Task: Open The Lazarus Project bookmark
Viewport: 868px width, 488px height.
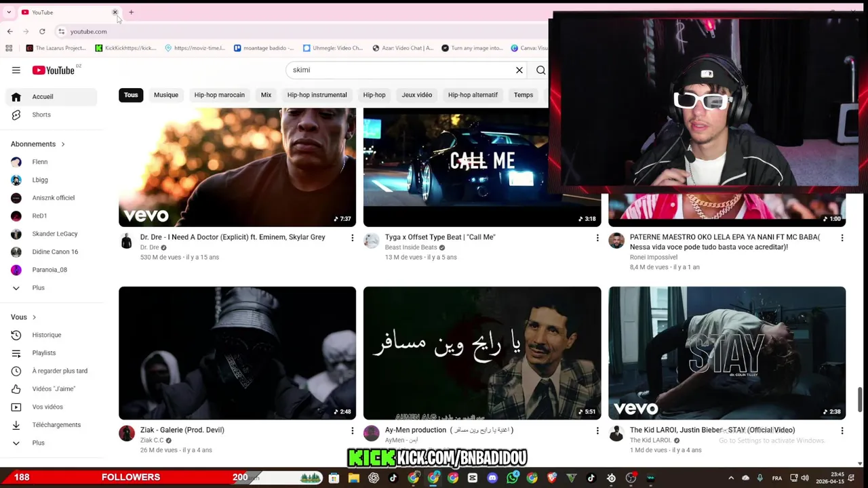Action: pos(56,48)
